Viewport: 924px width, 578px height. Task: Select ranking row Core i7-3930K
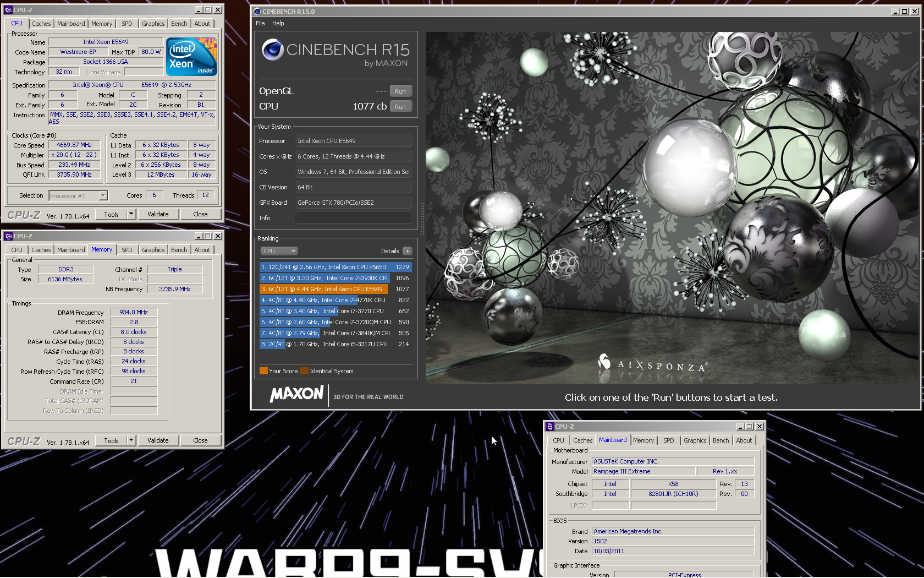(335, 278)
